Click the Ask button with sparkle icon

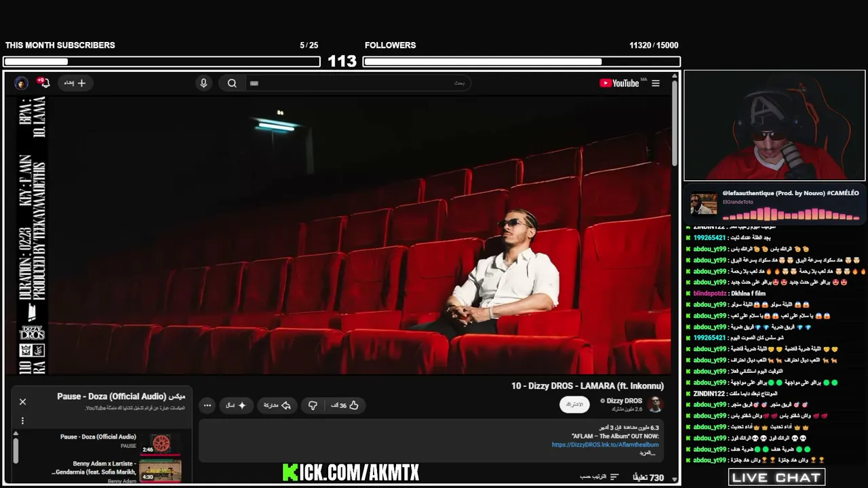click(x=236, y=405)
